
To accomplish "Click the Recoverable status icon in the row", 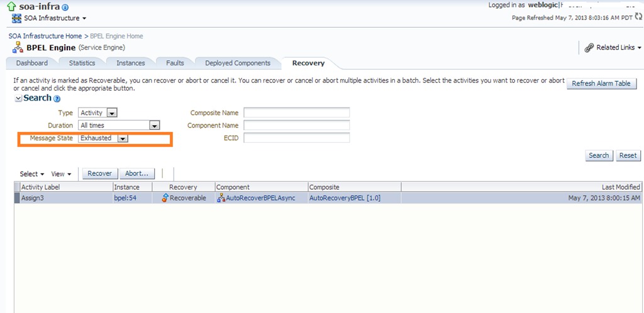I will click(165, 198).
